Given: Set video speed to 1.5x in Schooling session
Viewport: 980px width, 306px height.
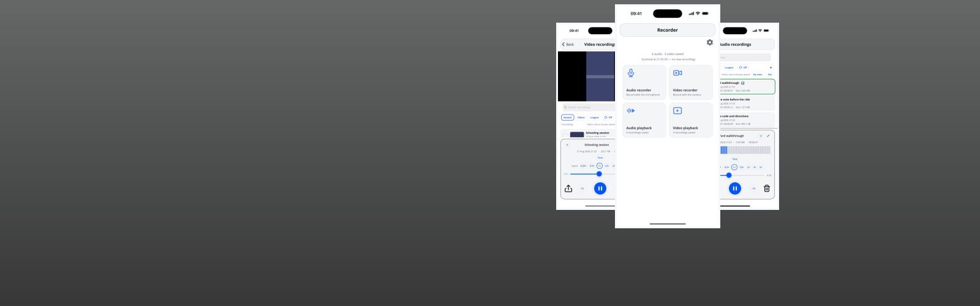Looking at the screenshot, I should [607, 166].
